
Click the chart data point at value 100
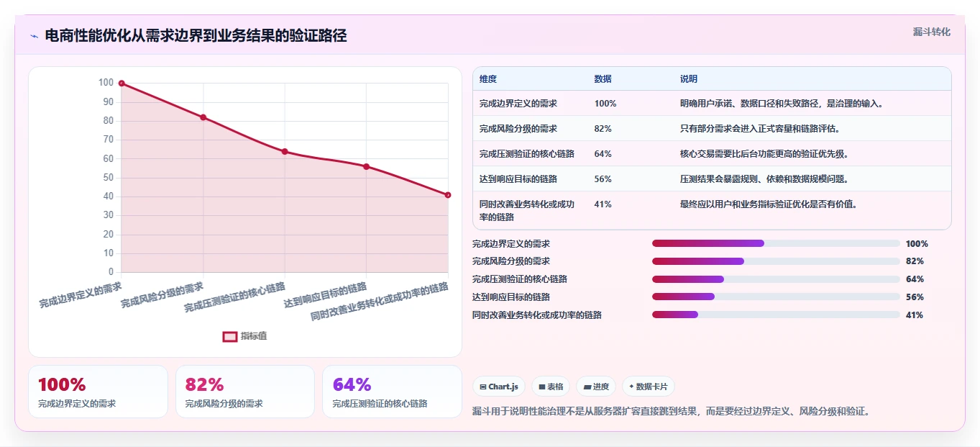coord(122,83)
